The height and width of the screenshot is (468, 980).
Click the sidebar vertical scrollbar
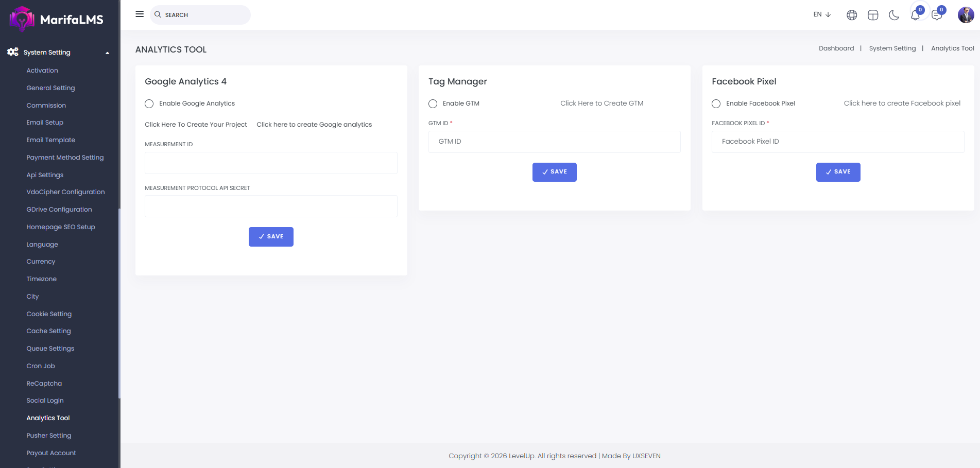coord(119,304)
